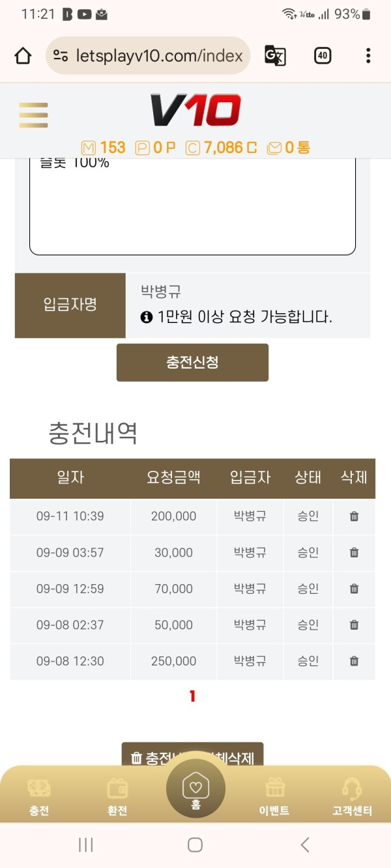Tap the letsplayv10.com address bar
This screenshot has width=391, height=868.
(x=149, y=56)
